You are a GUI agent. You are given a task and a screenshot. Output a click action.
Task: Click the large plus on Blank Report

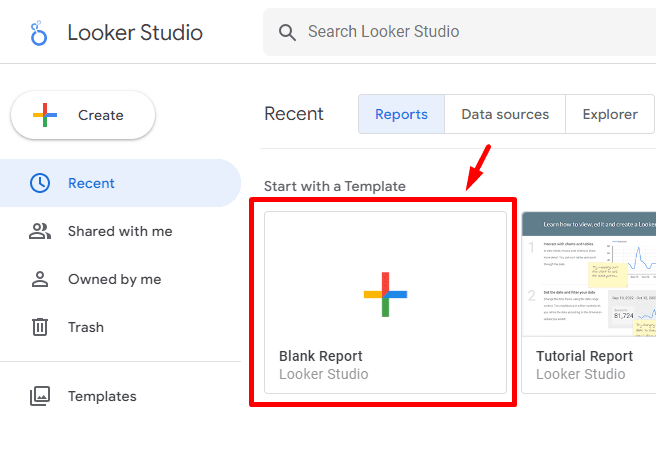tap(385, 294)
